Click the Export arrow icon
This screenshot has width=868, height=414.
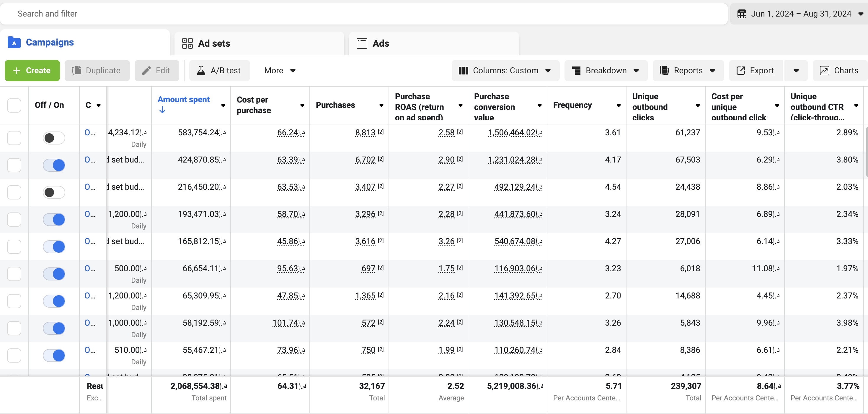click(741, 70)
